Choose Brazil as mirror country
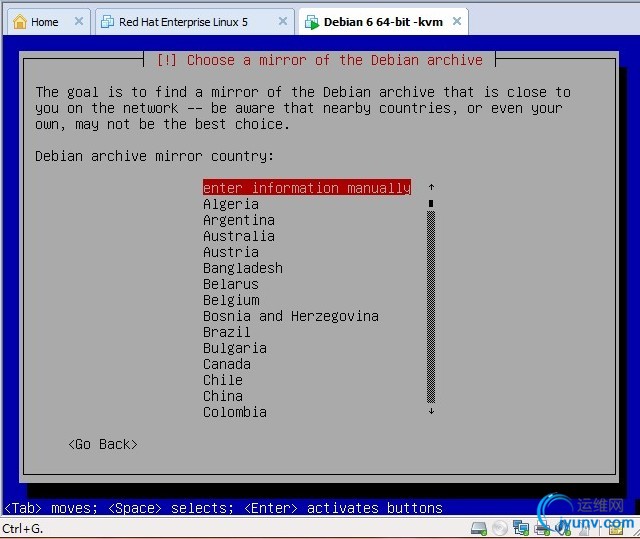Image resolution: width=640 pixels, height=539 pixels. pyautogui.click(x=227, y=332)
